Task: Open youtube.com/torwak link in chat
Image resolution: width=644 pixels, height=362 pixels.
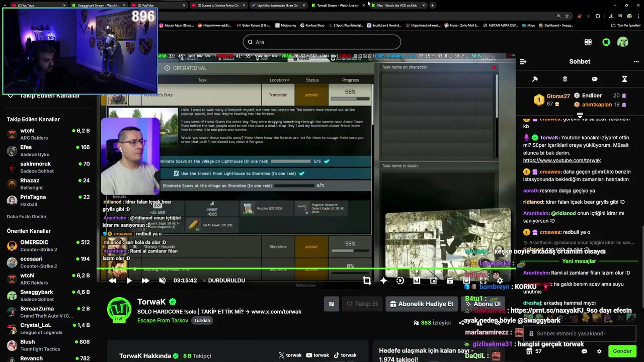Action: [562, 160]
